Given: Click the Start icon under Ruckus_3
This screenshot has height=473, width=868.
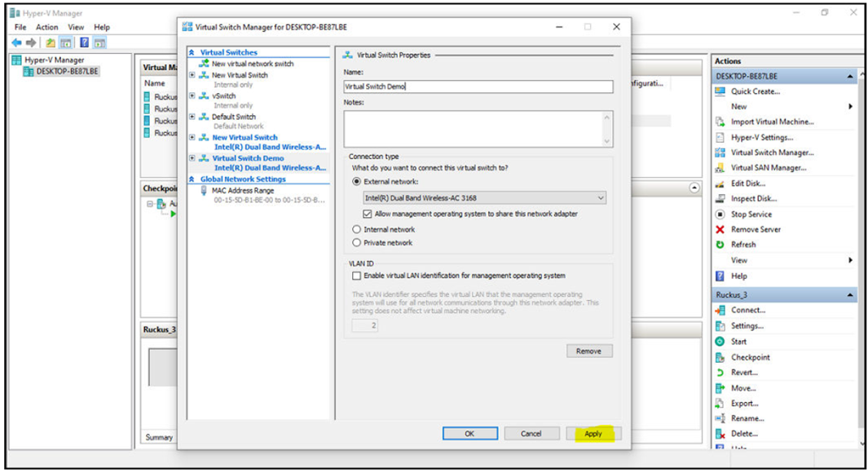Looking at the screenshot, I should point(720,342).
